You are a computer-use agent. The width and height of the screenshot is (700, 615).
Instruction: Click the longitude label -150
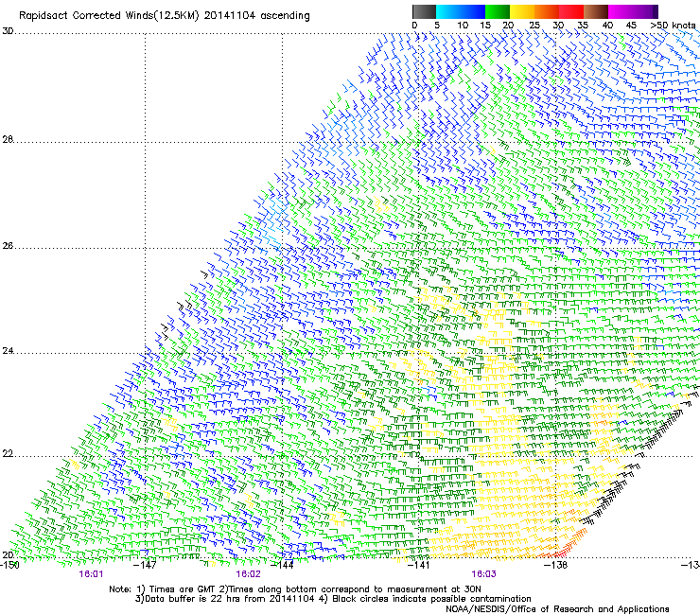[9, 565]
